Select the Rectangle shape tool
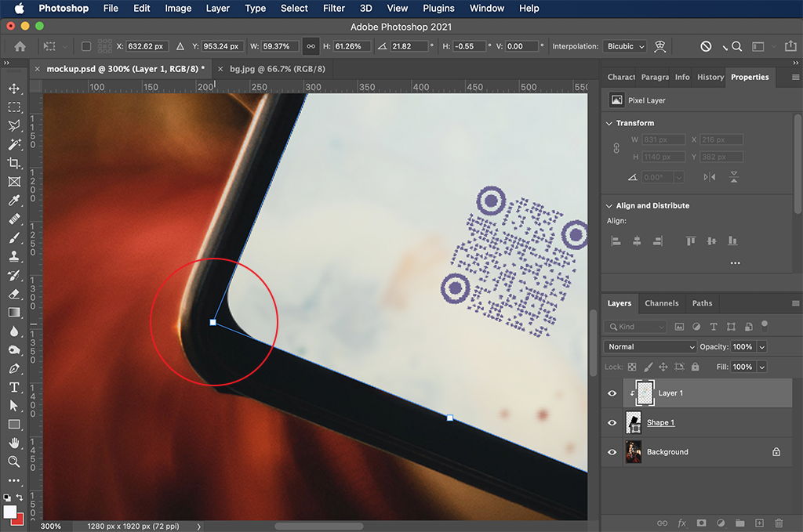The height and width of the screenshot is (532, 803). tap(14, 425)
